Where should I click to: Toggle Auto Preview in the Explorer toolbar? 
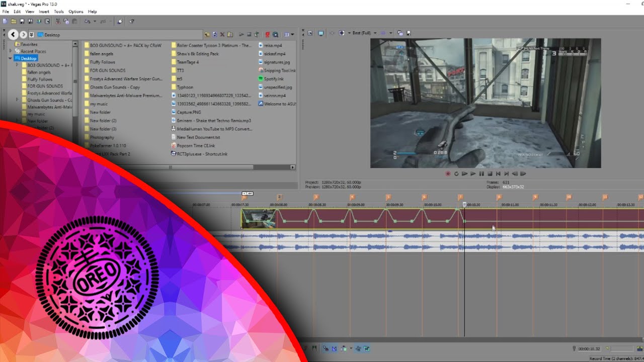pos(257,34)
